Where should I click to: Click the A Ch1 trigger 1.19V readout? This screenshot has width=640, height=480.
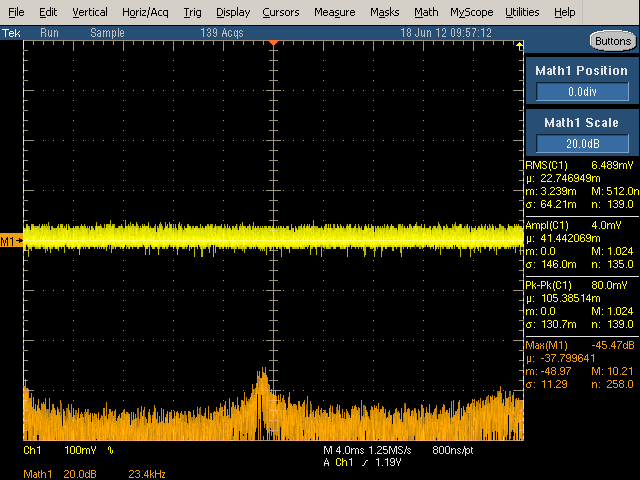coord(362,462)
